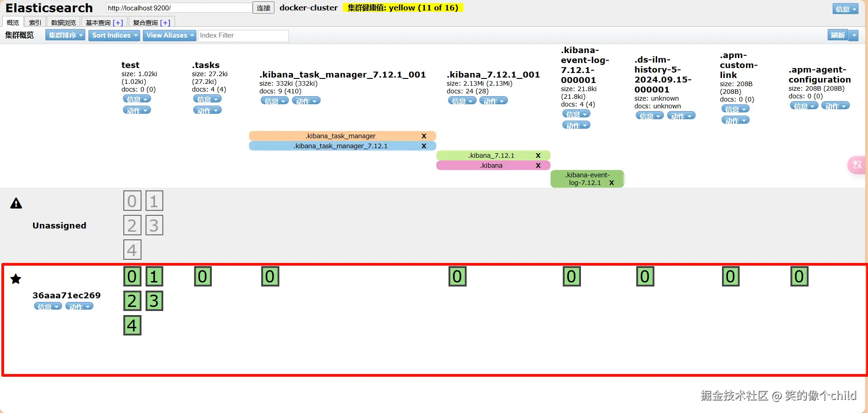Image resolution: width=868 pixels, height=413 pixels.
Task: Remove the .kibana_7.12.1 alias
Action: (538, 155)
